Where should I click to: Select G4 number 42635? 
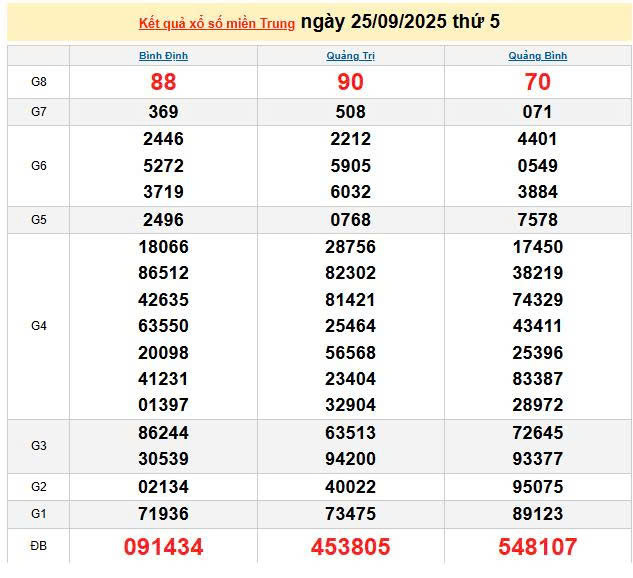(x=163, y=300)
